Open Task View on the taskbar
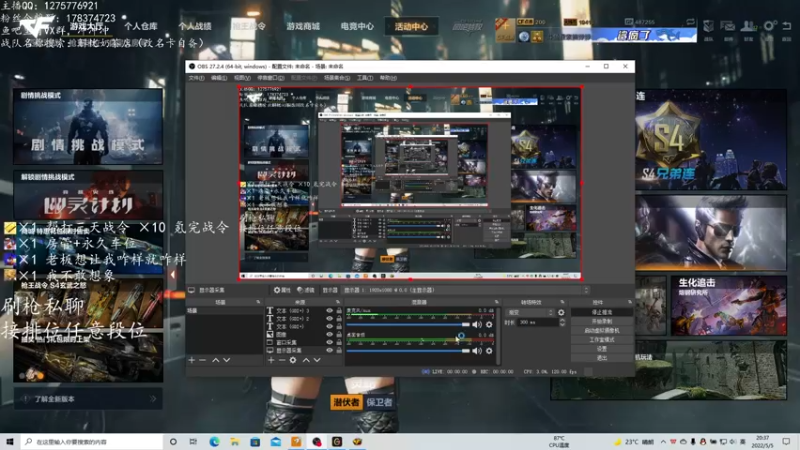Image resolution: width=800 pixels, height=450 pixels. (x=193, y=442)
